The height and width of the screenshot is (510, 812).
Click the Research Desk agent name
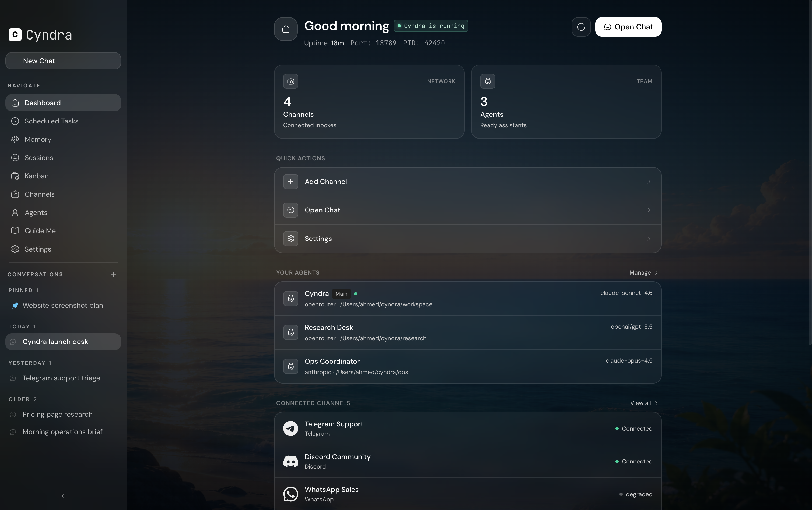328,327
